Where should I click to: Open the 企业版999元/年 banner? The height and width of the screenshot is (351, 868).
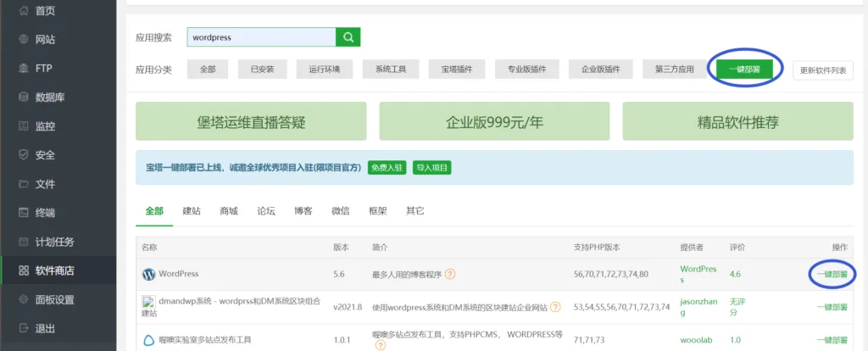click(494, 121)
